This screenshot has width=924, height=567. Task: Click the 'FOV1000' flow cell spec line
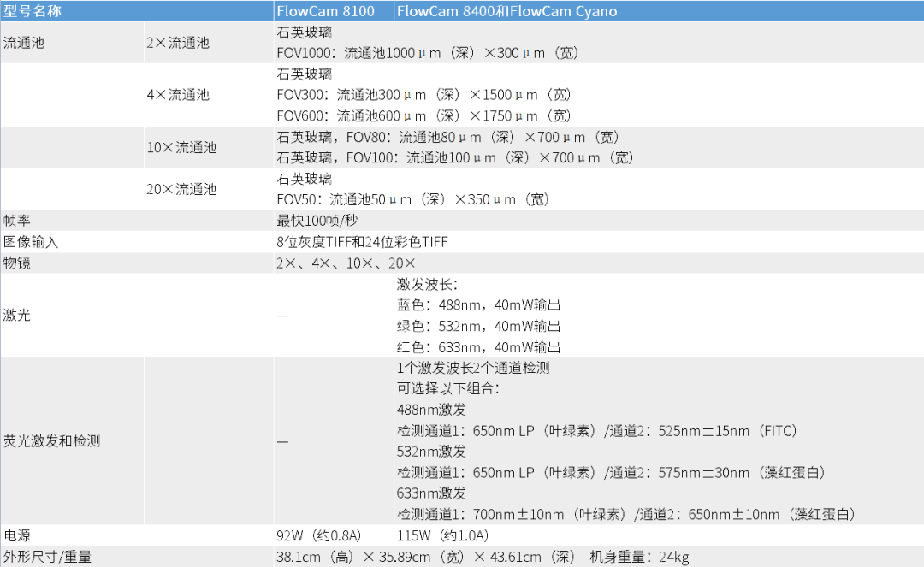428,53
